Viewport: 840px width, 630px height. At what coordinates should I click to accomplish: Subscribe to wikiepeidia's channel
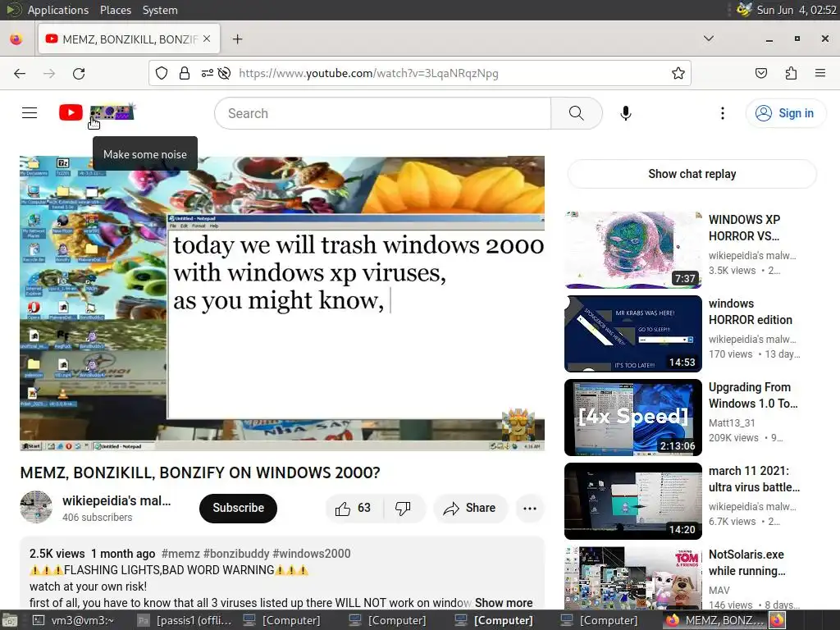[x=239, y=508]
